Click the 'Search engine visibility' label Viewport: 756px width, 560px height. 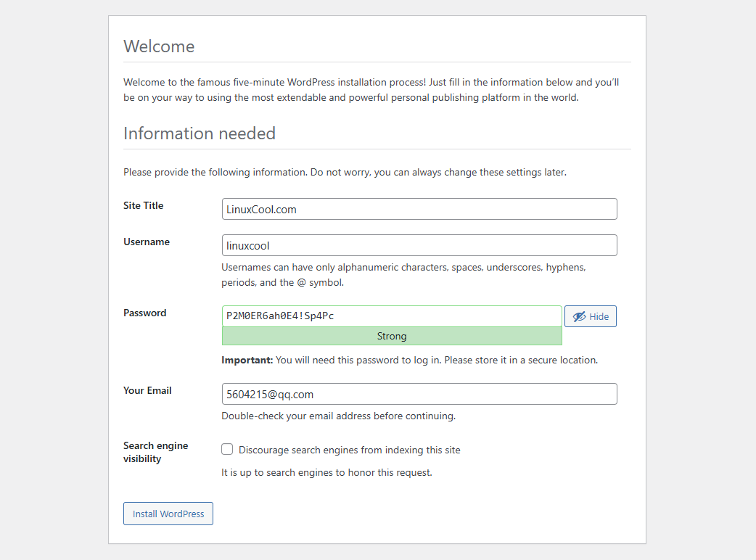[155, 452]
